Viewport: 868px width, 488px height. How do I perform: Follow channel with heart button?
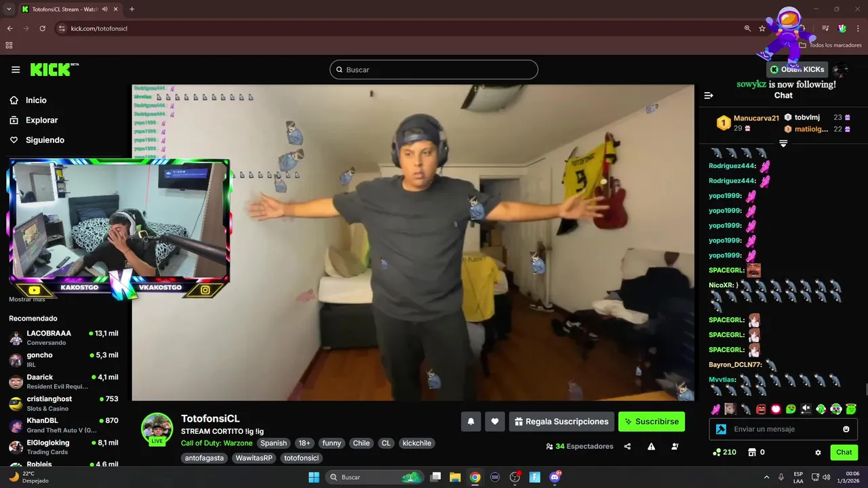pos(495,422)
